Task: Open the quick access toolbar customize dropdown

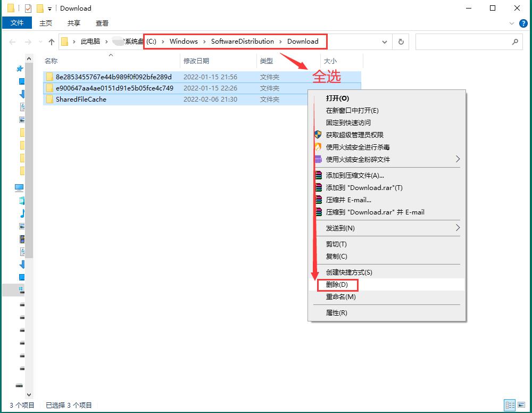Action: tap(49, 8)
